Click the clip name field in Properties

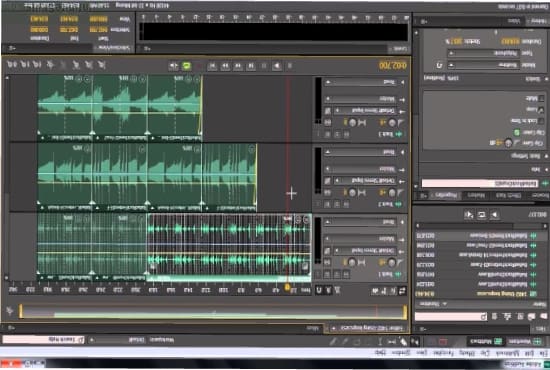coord(479,183)
